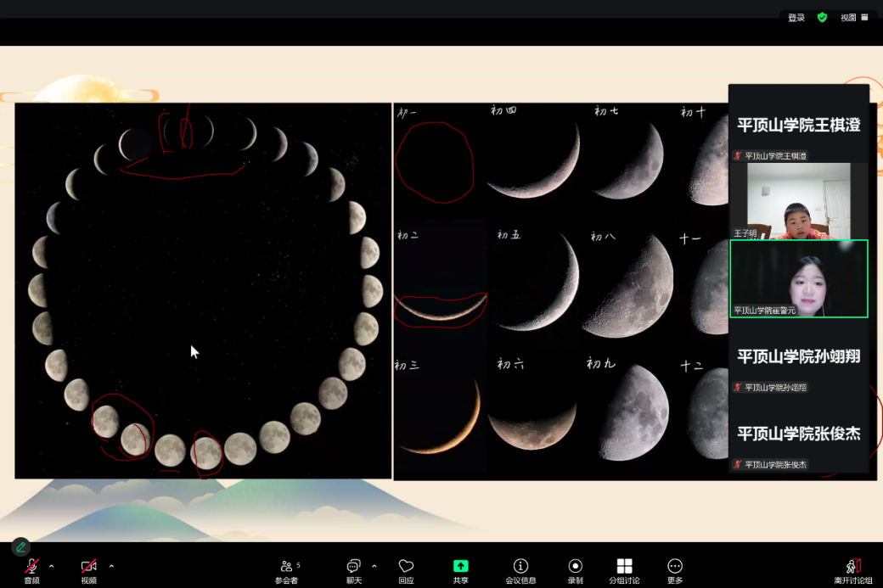Select 王子明's video thumbnail

click(x=798, y=202)
